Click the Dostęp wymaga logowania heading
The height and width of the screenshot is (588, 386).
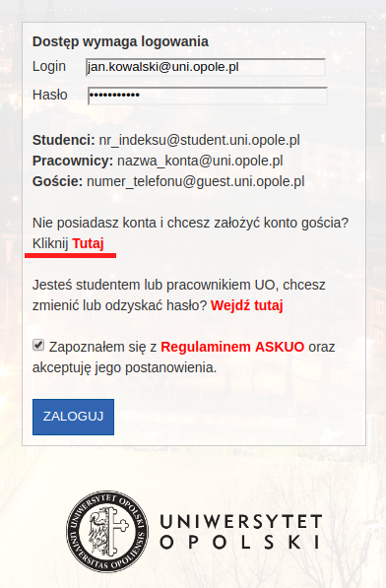[x=120, y=41]
